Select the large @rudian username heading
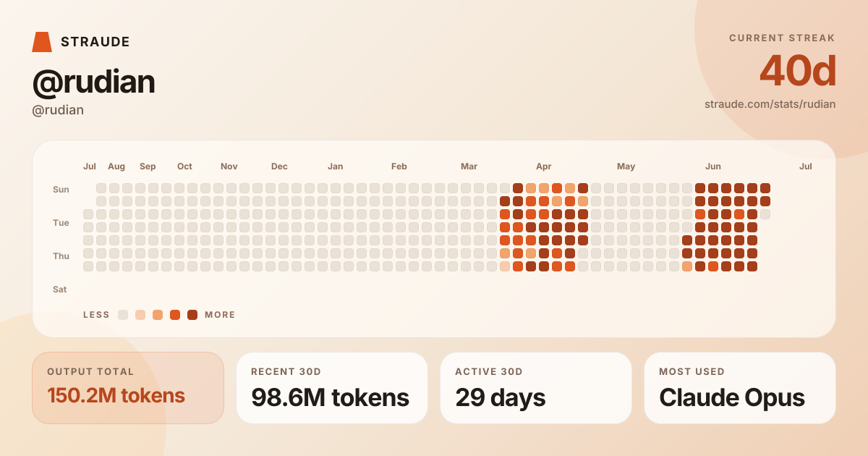868x456 pixels. coord(93,83)
